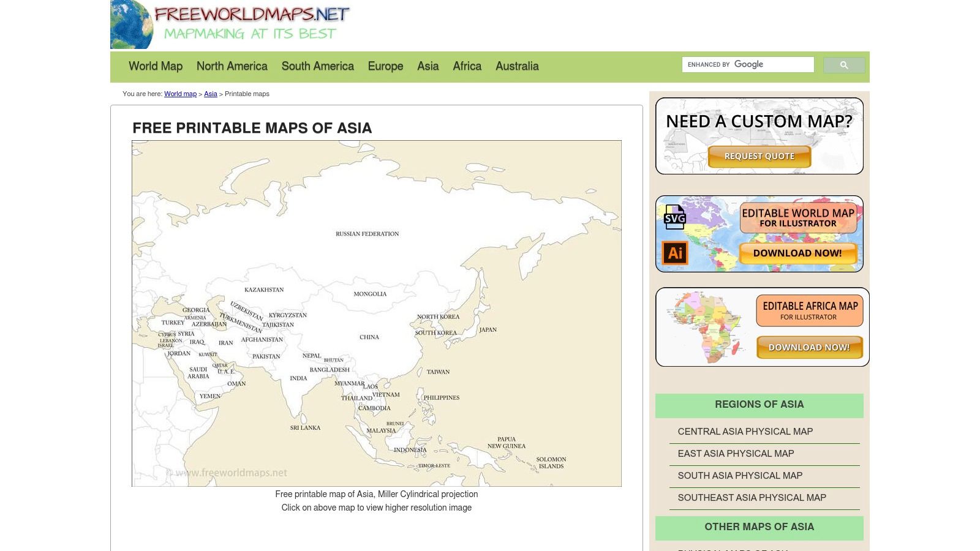Click the World map breadcrumb link

click(180, 94)
